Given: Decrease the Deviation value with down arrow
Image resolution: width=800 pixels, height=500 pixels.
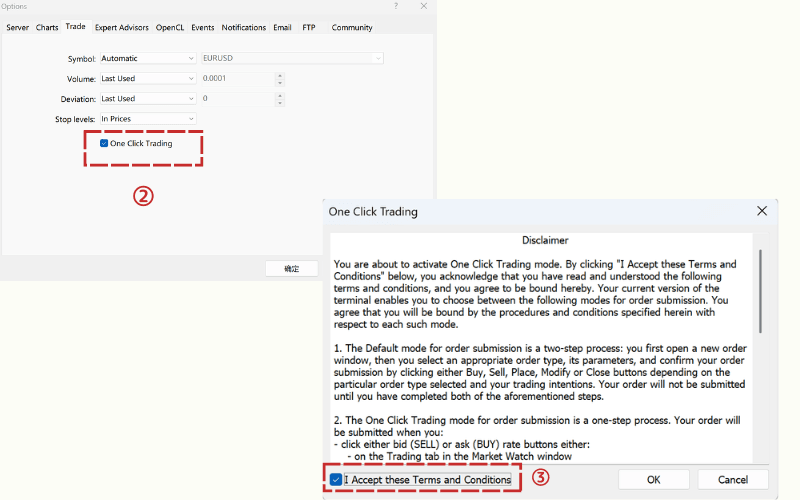Looking at the screenshot, I should (x=280, y=102).
